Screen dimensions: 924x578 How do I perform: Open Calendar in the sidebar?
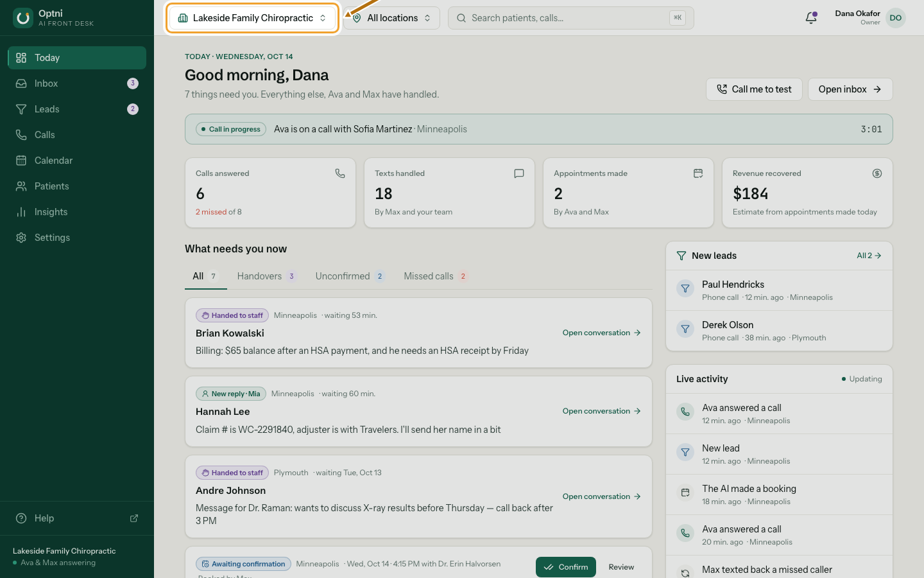point(77,161)
